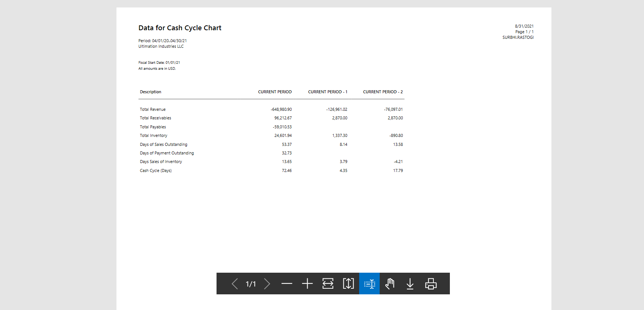Toggle the text selection tool

(x=369, y=284)
